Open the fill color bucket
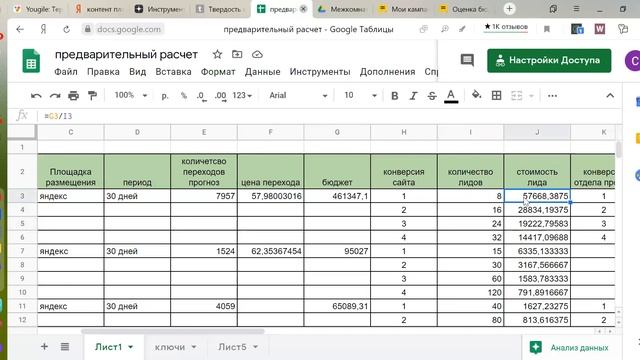Screen dimensions: 640x360 pos(476,96)
